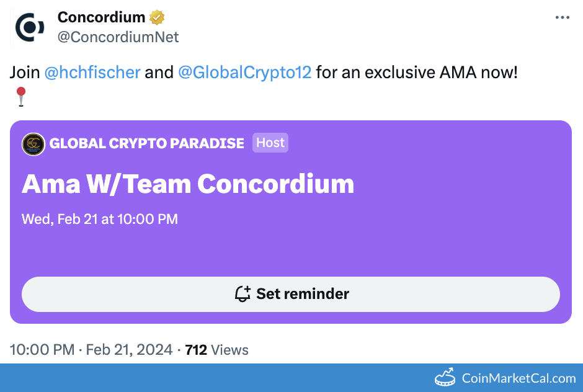Click the Feb 21, 2024 date
Viewport: 583px width, 392px height.
point(129,350)
